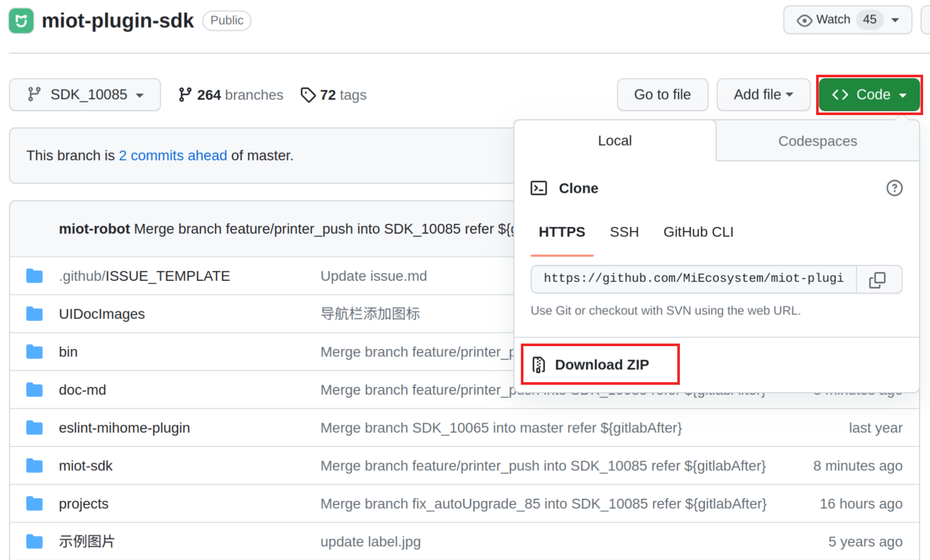Click the folder icon for UIDocImages
Viewport: 930px width, 560px height.
(x=34, y=314)
